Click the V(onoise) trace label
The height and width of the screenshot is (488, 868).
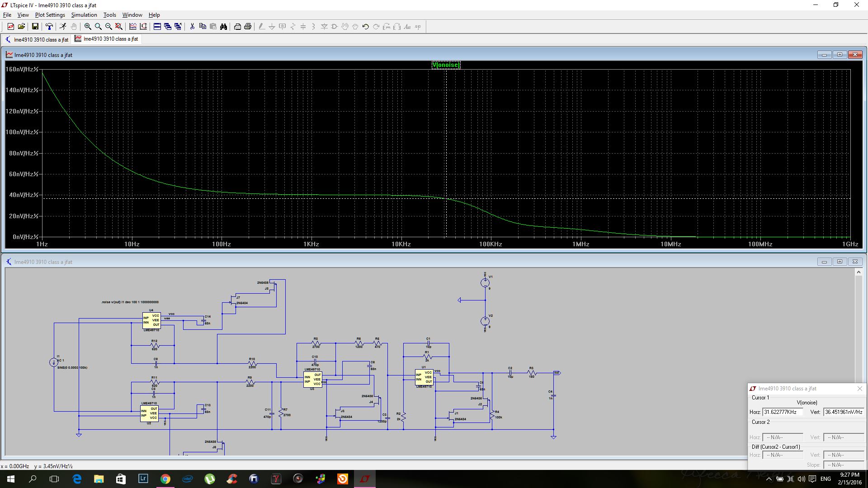[446, 65]
